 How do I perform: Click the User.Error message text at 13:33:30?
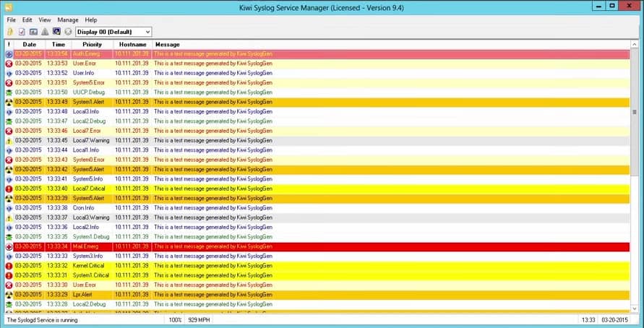(x=213, y=285)
